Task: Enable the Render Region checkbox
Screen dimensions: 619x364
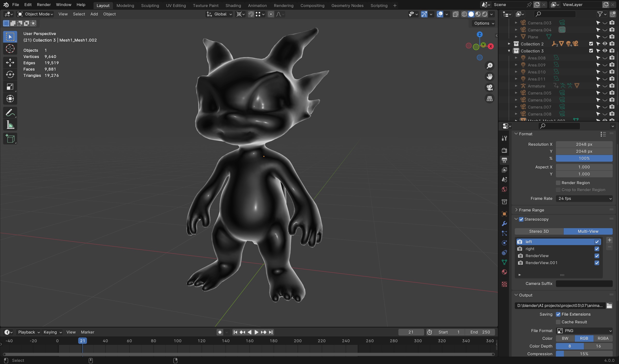Action: click(x=558, y=183)
